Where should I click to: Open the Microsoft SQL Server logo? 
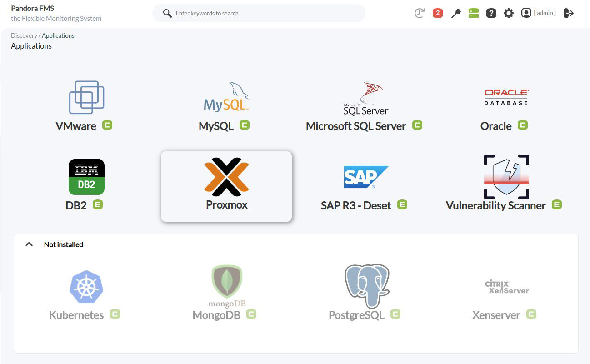[366, 97]
